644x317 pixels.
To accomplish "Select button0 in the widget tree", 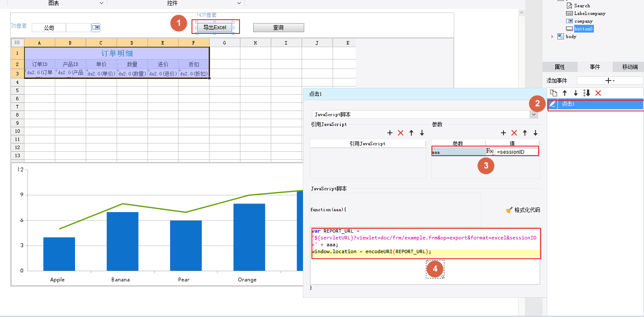I will tap(584, 29).
